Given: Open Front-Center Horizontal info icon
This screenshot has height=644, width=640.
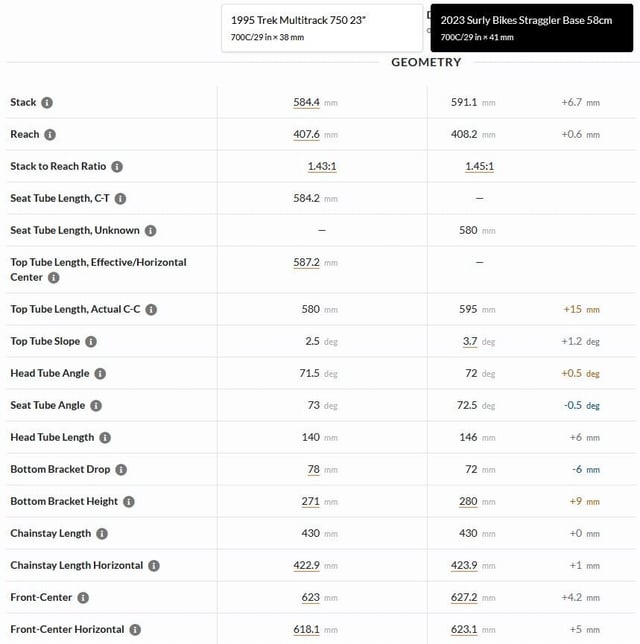Looking at the screenshot, I should 135,630.
